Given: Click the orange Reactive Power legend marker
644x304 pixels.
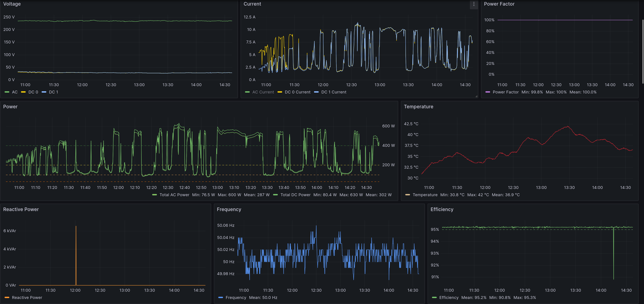Looking at the screenshot, I should click(7, 298).
